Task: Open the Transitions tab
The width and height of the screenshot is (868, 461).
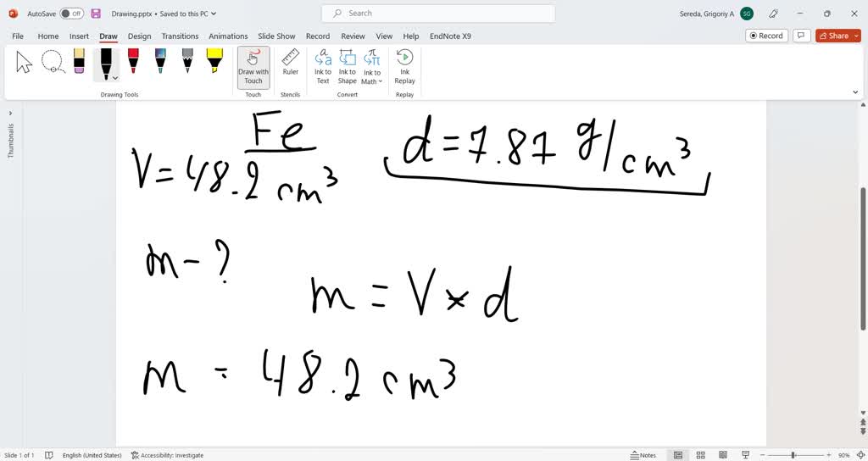Action: [x=180, y=36]
